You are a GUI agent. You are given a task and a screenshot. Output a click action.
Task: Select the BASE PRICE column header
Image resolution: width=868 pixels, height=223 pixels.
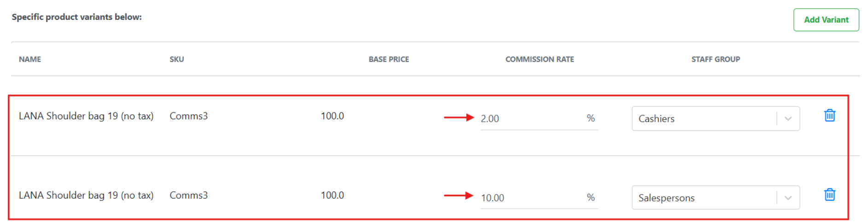point(389,59)
